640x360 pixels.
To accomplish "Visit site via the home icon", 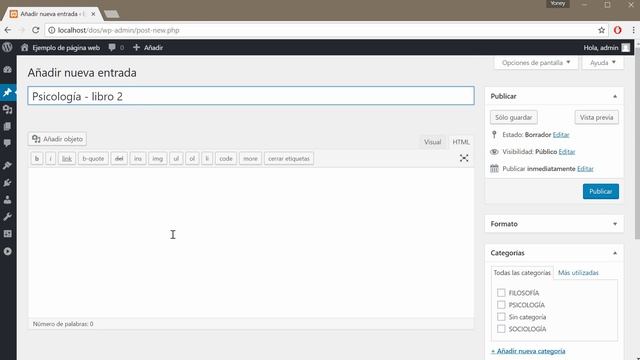I will pos(24,48).
